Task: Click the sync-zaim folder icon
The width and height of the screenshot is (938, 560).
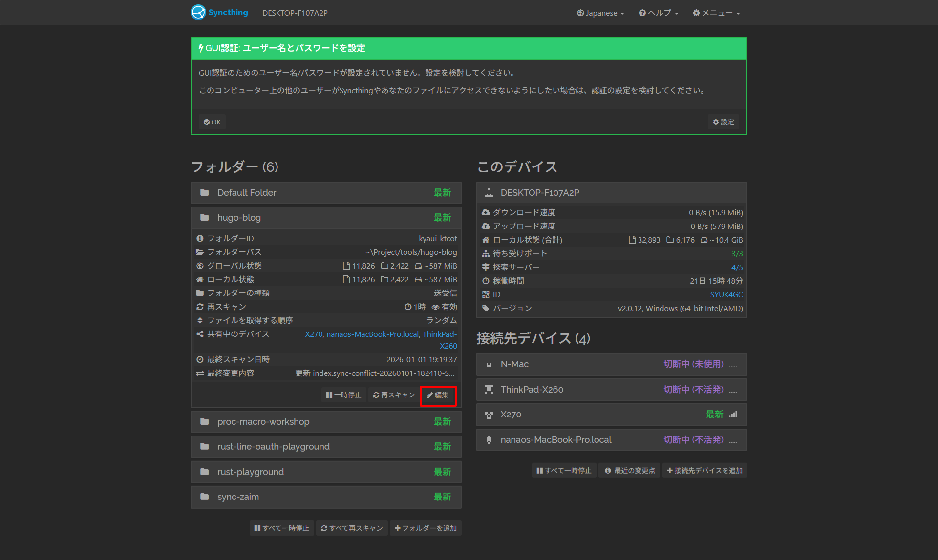Action: [x=205, y=497]
